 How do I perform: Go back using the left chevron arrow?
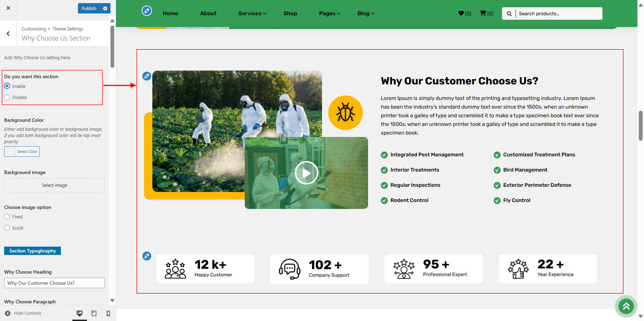[8, 34]
